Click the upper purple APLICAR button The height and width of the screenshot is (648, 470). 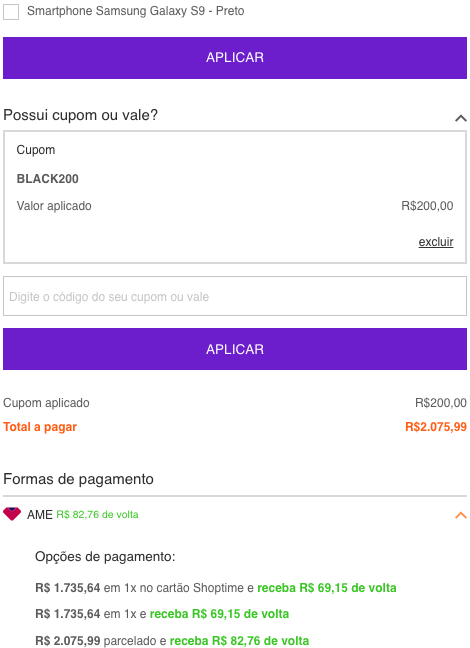235,58
